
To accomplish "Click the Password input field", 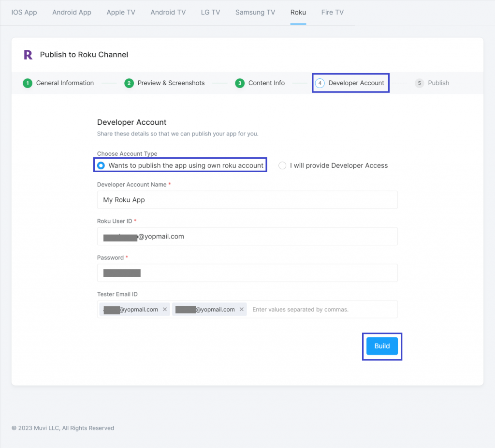I will point(247,273).
